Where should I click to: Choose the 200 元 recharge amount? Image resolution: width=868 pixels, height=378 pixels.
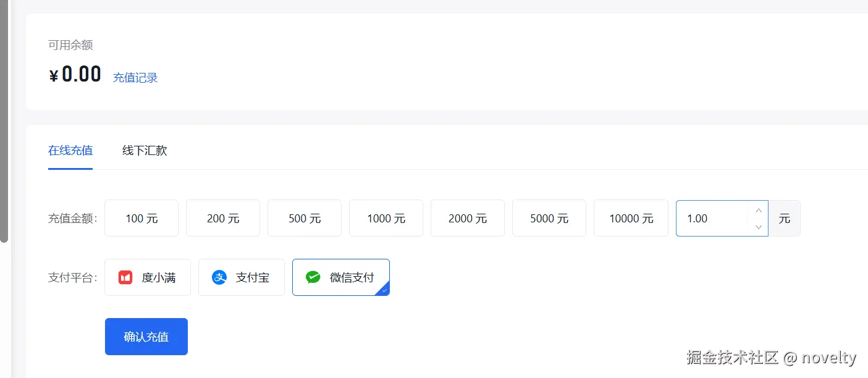coord(223,218)
